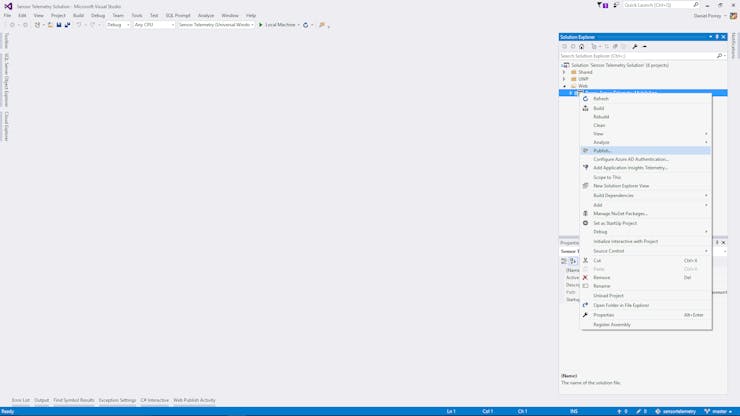Click the green Start debugging arrow
Viewport: 740px width, 416px height.
[261, 25]
